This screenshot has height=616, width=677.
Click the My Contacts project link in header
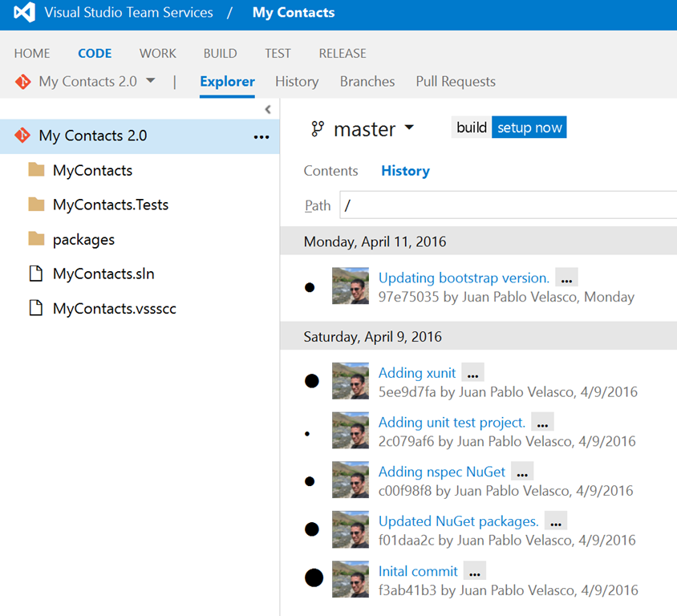pyautogui.click(x=294, y=12)
